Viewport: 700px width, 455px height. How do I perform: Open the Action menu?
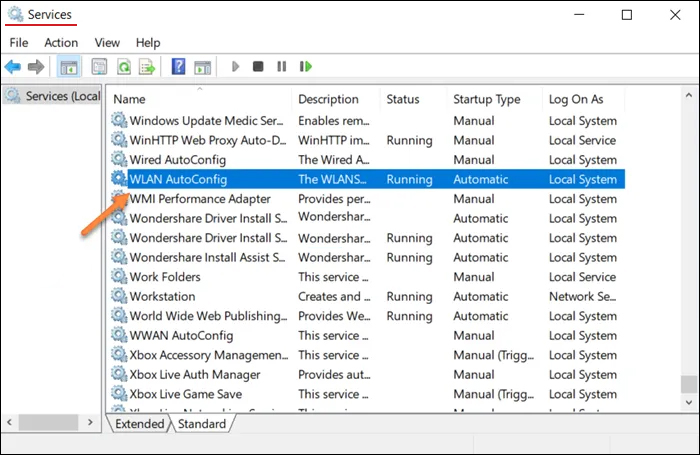coord(61,43)
